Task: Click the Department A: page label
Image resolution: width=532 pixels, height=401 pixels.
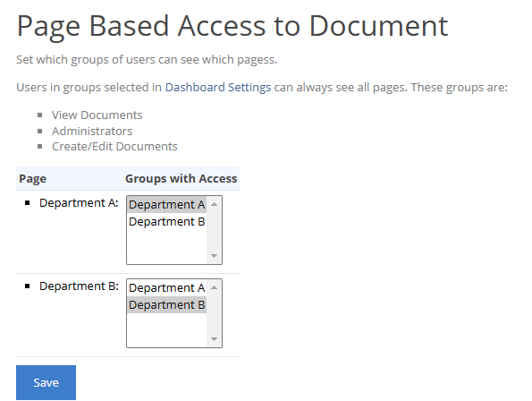Action: click(x=79, y=202)
